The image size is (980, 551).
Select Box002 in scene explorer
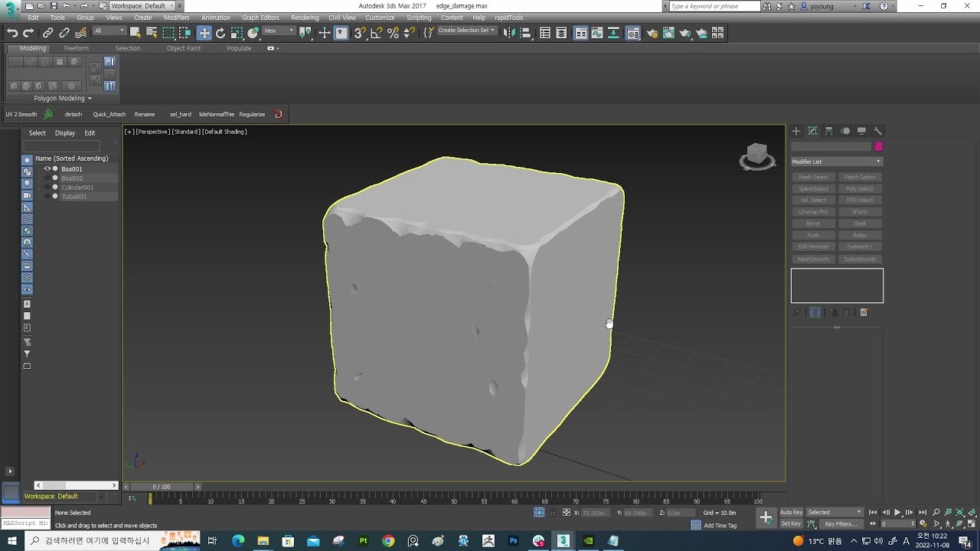click(x=72, y=178)
